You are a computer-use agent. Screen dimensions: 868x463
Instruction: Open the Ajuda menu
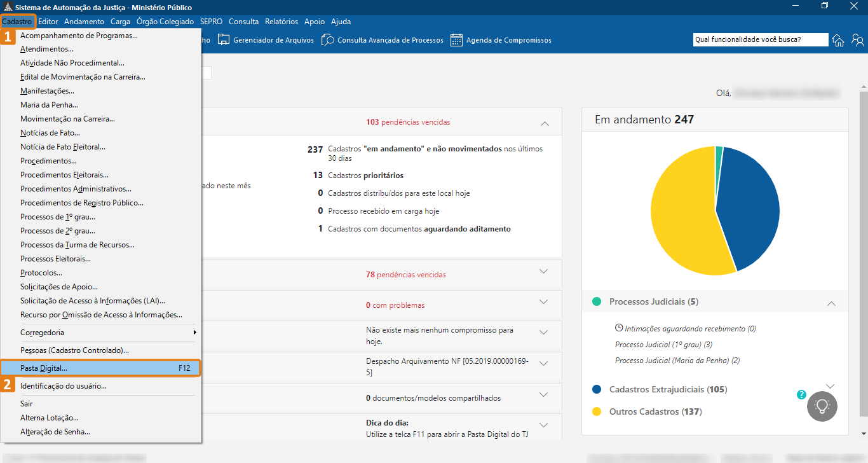(341, 22)
